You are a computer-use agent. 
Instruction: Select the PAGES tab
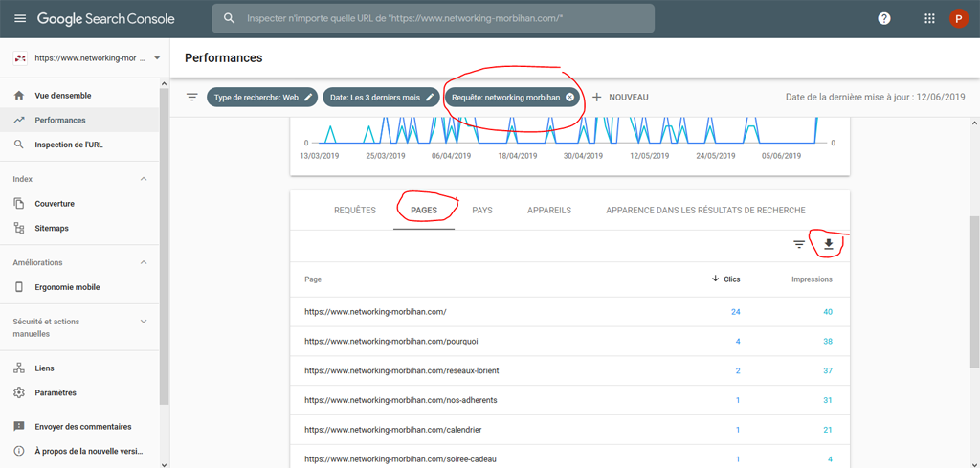pos(424,211)
